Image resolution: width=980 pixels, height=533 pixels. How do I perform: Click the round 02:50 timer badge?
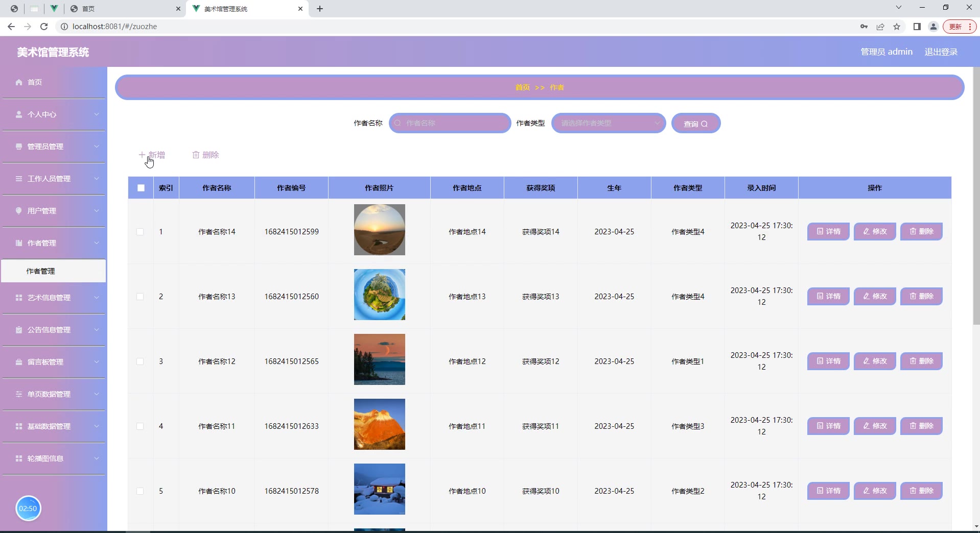click(28, 508)
